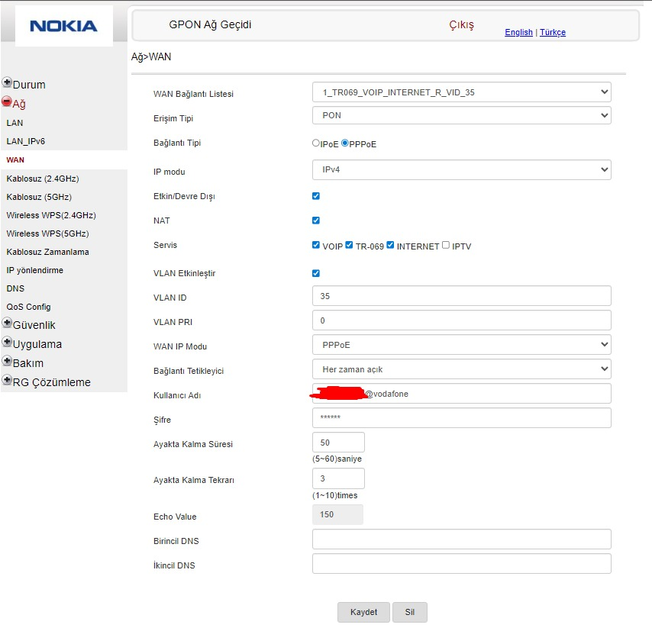Click the Birincil DNS input field
652x644 pixels.
[x=462, y=539]
